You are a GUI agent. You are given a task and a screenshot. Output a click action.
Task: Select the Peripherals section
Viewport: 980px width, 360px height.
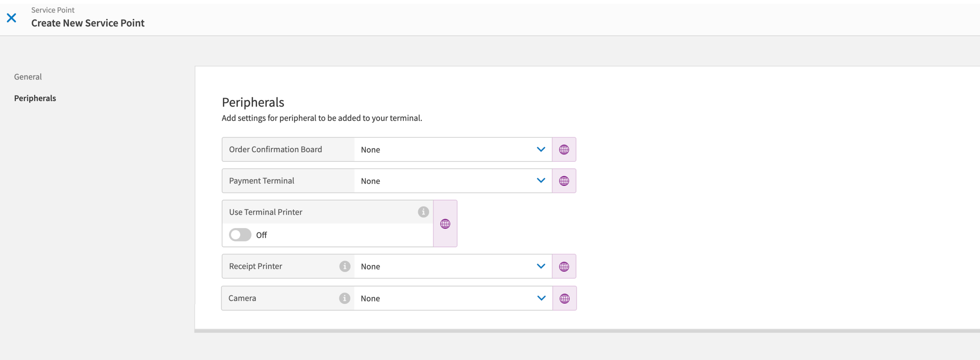pyautogui.click(x=35, y=98)
